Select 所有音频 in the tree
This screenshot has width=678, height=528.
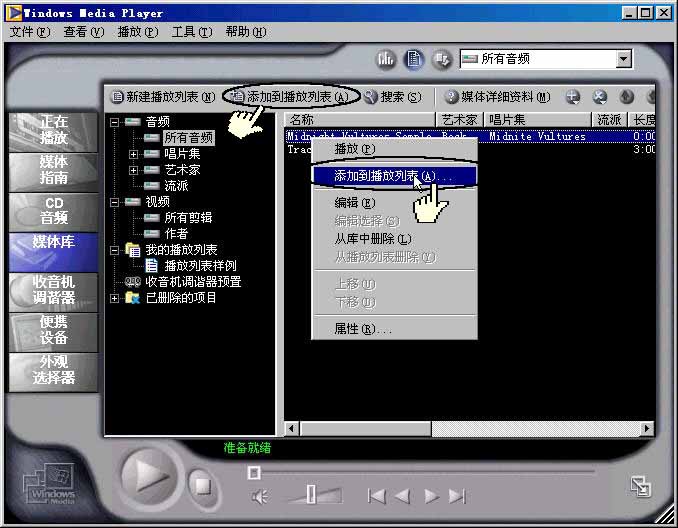point(189,138)
